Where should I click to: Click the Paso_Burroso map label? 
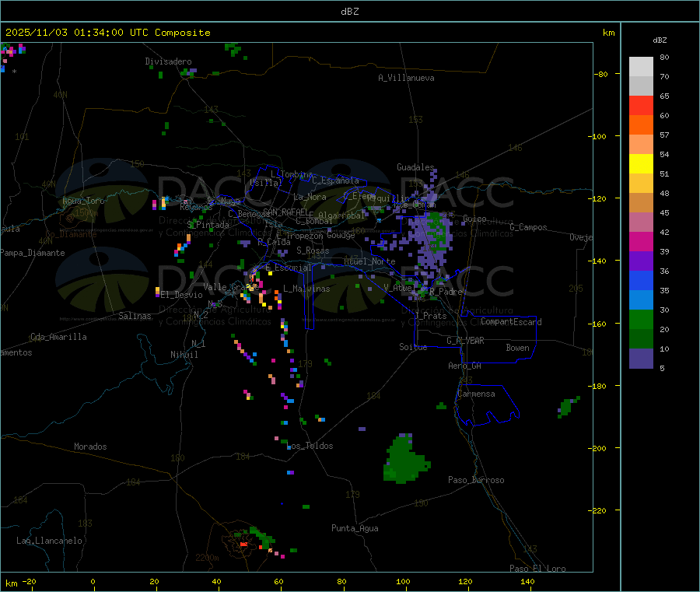[476, 480]
